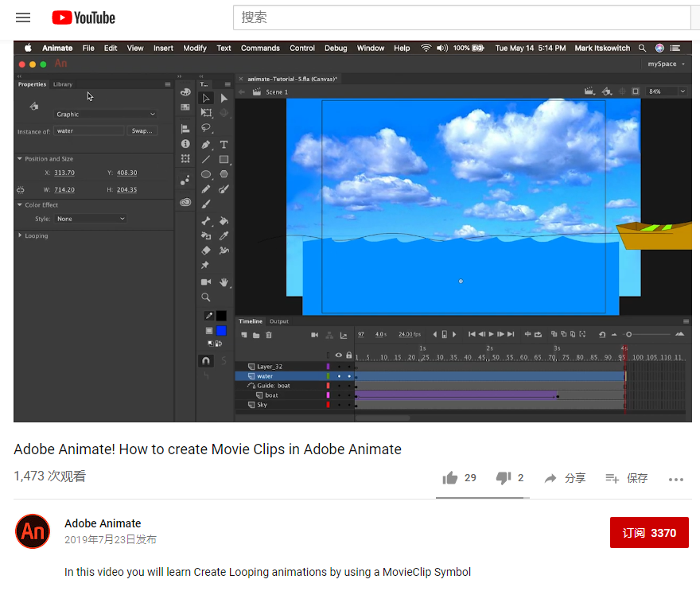Open the Color palette panel icon
This screenshot has width=700, height=591.
(185, 92)
